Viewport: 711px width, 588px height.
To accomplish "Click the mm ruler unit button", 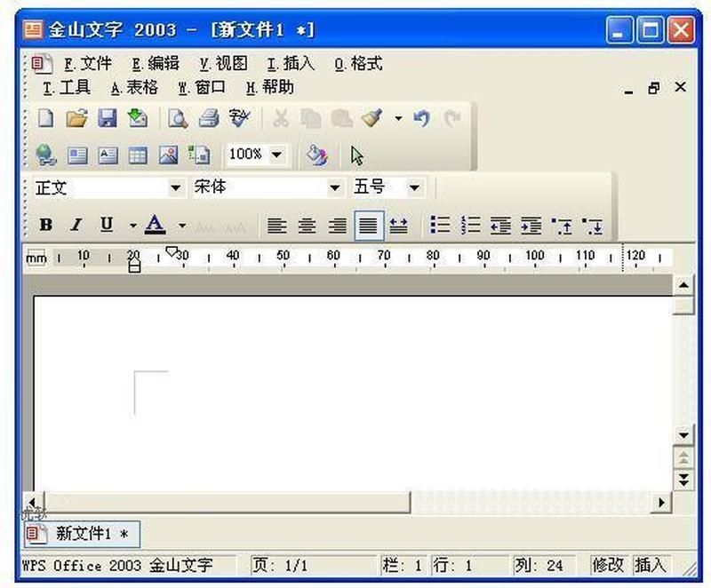I will (x=36, y=258).
